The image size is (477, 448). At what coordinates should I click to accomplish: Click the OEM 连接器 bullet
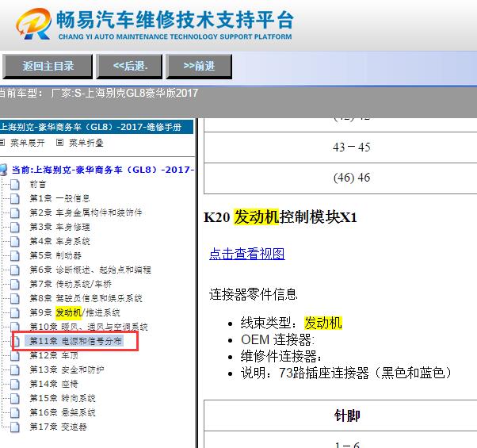coord(277,339)
